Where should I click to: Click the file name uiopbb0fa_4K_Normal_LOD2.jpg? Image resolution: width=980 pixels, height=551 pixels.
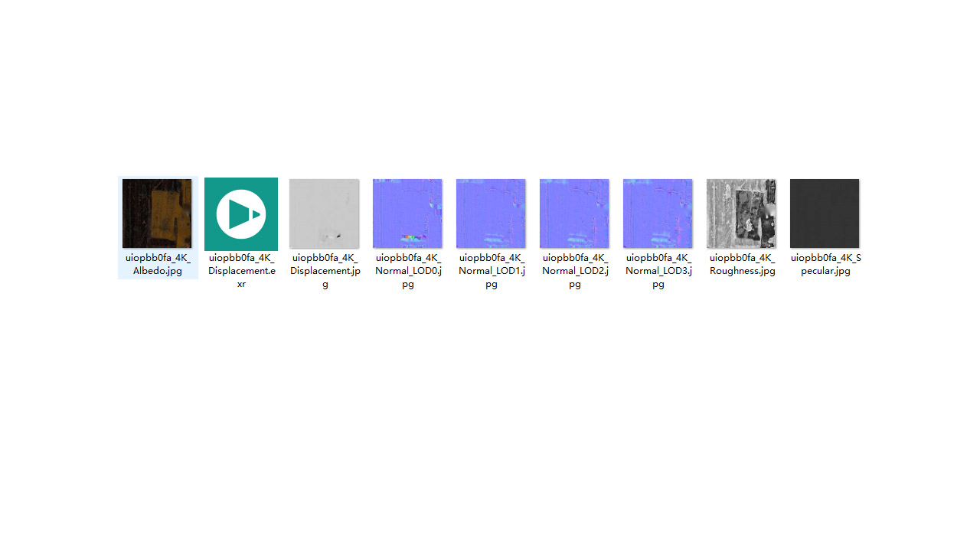point(575,271)
